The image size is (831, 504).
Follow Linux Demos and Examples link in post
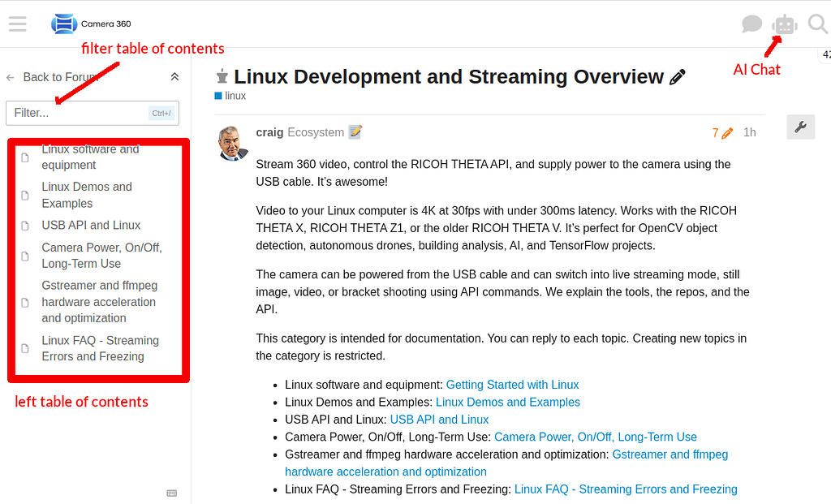tap(508, 403)
